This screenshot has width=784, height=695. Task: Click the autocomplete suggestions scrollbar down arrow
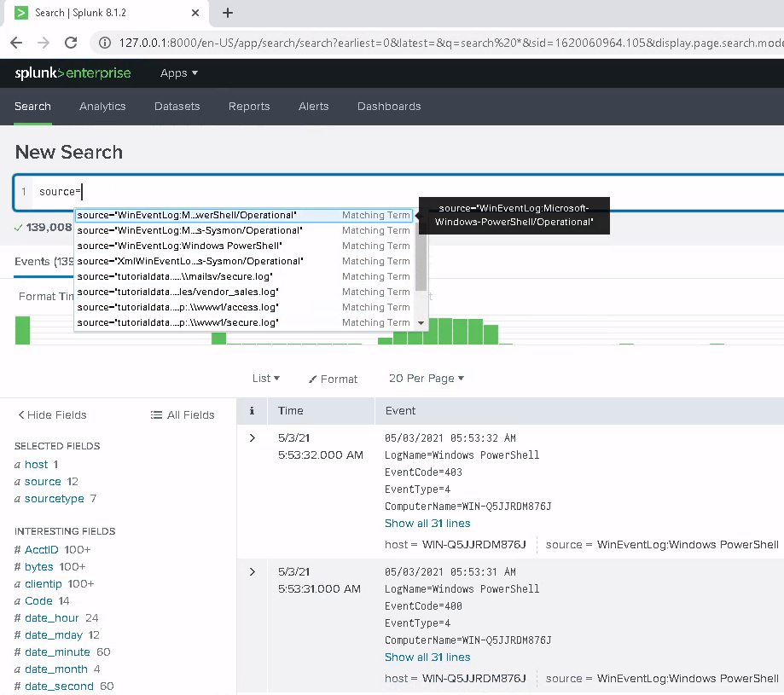(421, 323)
